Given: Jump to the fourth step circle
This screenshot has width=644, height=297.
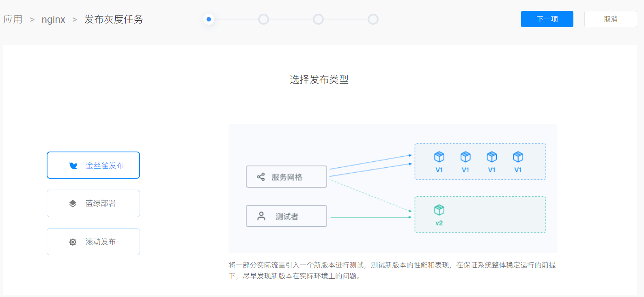Looking at the screenshot, I should pos(373,19).
